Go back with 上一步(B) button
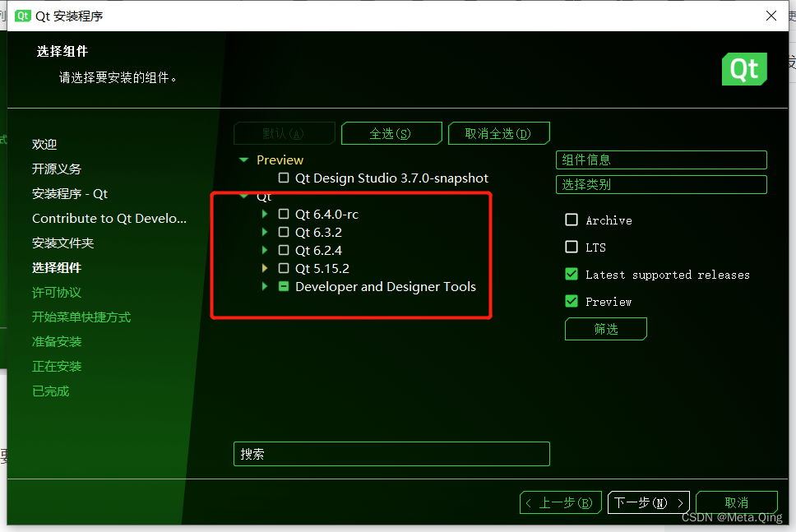This screenshot has height=532, width=796. pyautogui.click(x=561, y=502)
